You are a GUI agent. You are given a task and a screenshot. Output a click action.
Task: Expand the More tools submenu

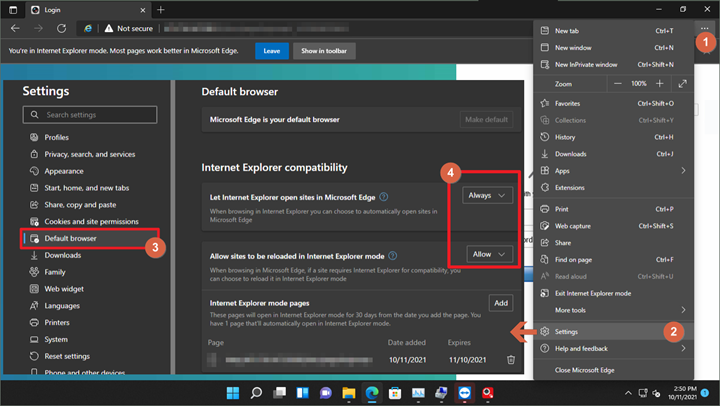[x=683, y=310]
